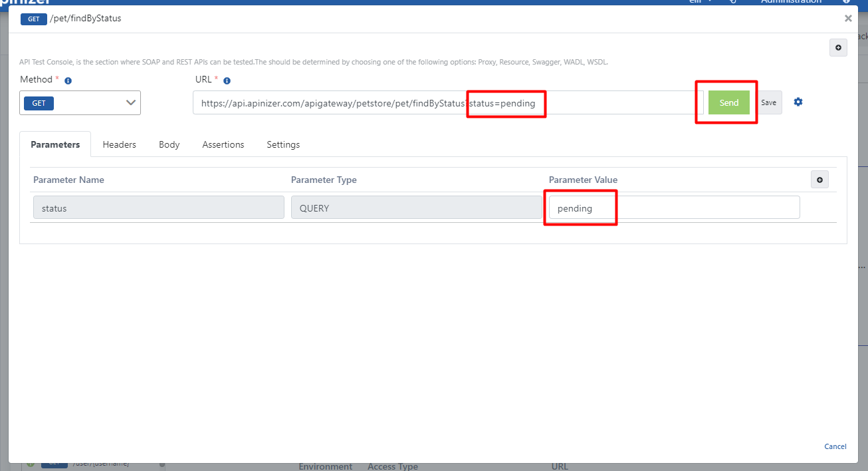Click the info icon next to URL label
This screenshot has height=471, width=868.
coord(227,80)
